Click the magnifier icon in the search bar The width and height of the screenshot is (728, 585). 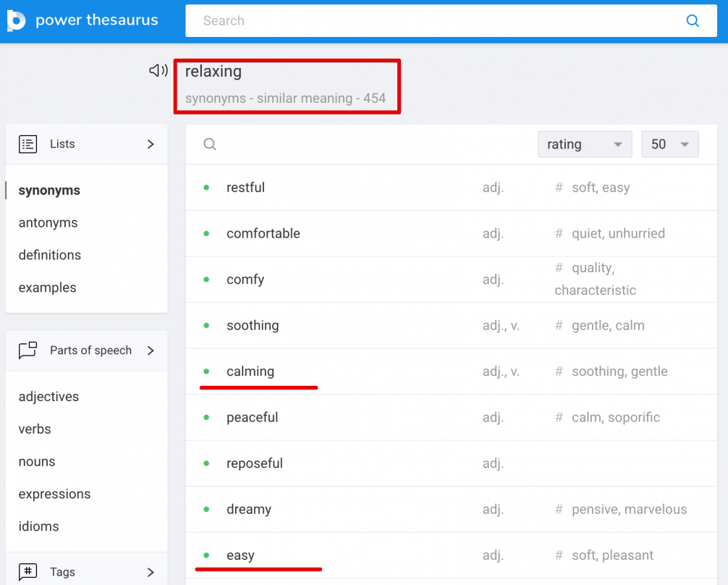(x=693, y=20)
